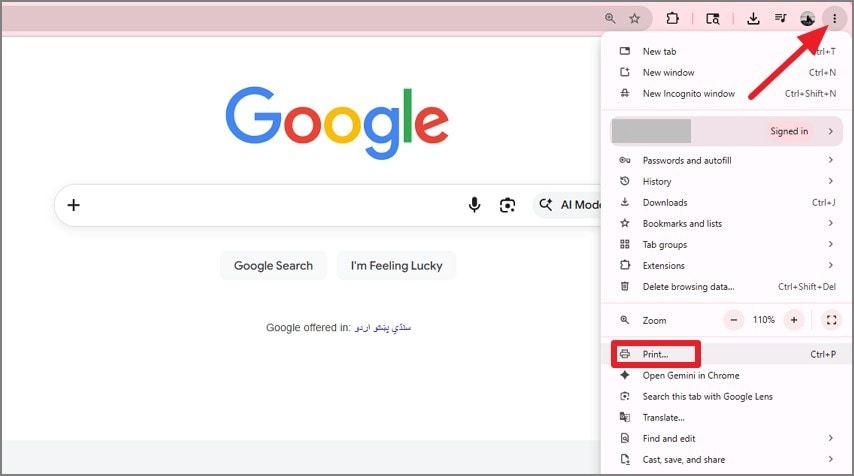Start voice search with the microphone icon
This screenshot has width=854, height=476.
click(474, 205)
